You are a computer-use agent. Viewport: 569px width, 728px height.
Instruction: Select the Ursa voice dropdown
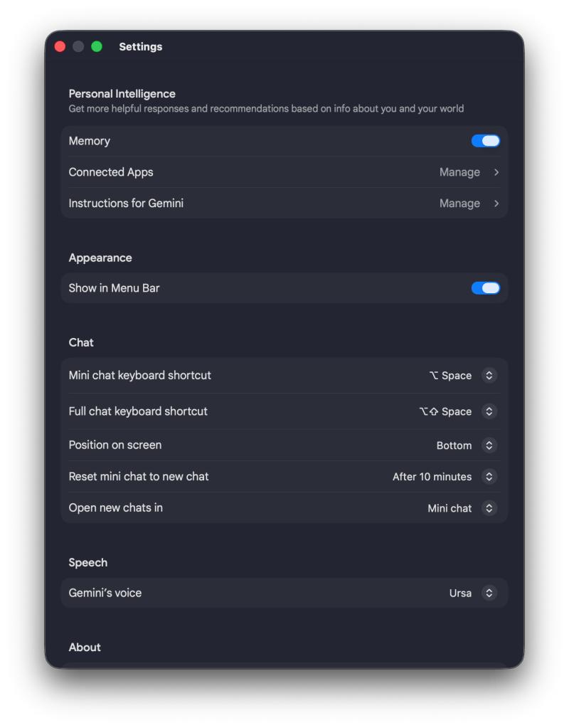(460, 593)
